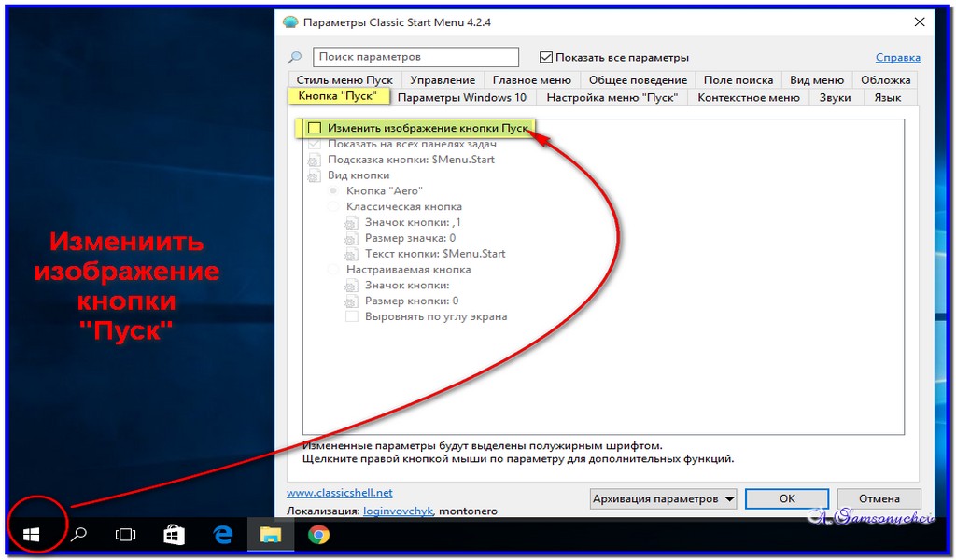Viewport: 956px width, 560px height.
Task: Open www.classicshell.net link
Action: pyautogui.click(x=340, y=493)
